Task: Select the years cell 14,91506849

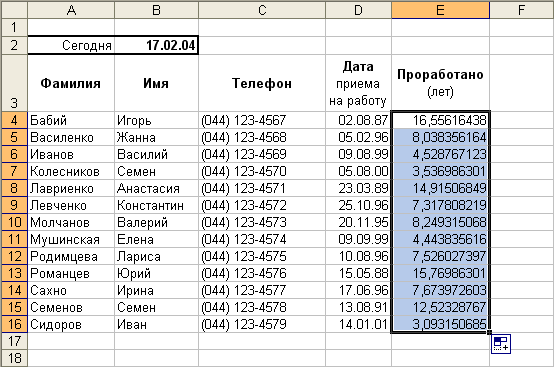Action: pyautogui.click(x=440, y=188)
